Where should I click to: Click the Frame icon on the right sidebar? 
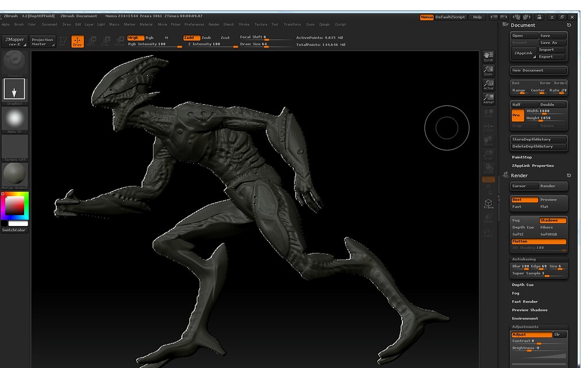(x=488, y=202)
